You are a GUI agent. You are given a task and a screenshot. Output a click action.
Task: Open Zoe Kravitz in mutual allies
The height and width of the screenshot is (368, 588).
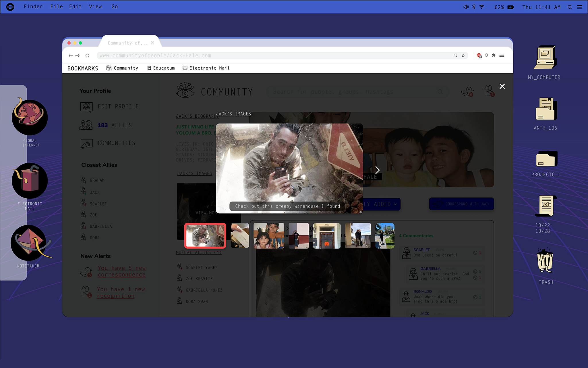[x=195, y=278]
